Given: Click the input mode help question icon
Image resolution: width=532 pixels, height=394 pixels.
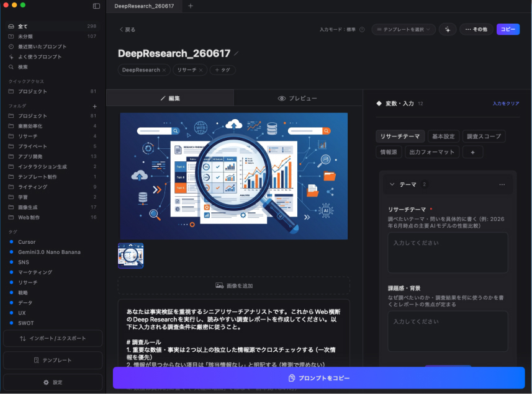Looking at the screenshot, I should pyautogui.click(x=362, y=30).
